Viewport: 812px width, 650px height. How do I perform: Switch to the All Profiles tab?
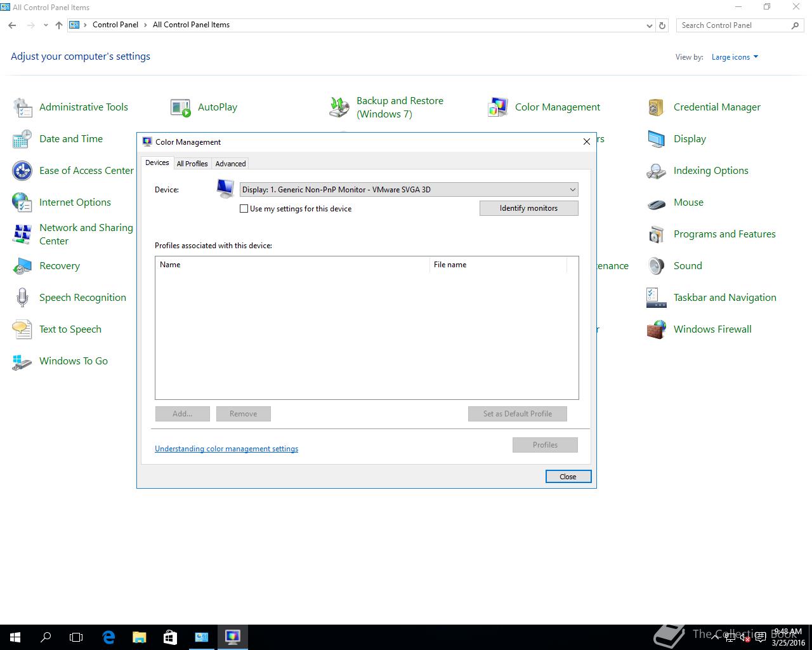point(192,164)
